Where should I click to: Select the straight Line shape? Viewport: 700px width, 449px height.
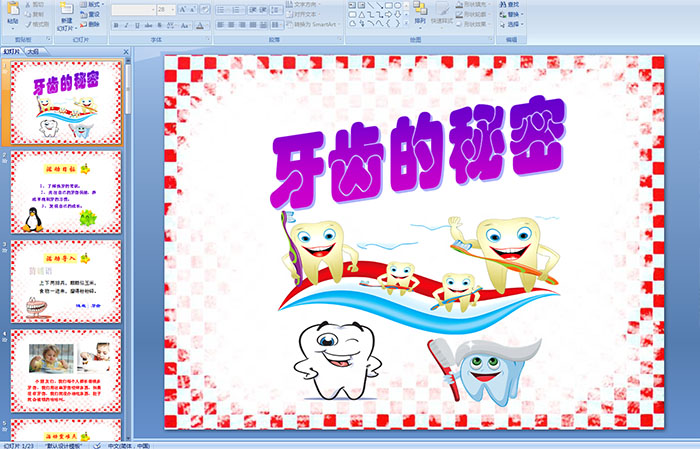(x=371, y=5)
